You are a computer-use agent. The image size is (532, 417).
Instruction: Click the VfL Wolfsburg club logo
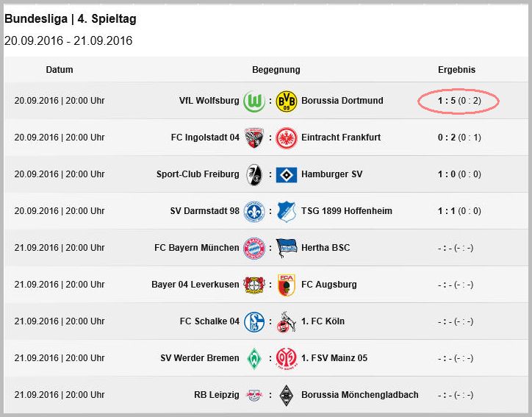254,101
